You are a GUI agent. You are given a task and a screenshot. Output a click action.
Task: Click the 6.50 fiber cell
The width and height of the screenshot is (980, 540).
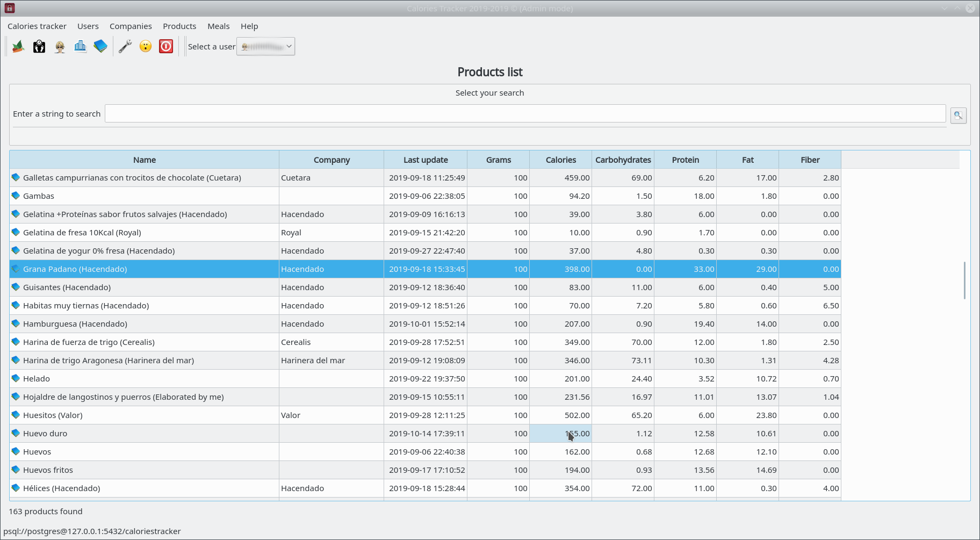point(810,305)
